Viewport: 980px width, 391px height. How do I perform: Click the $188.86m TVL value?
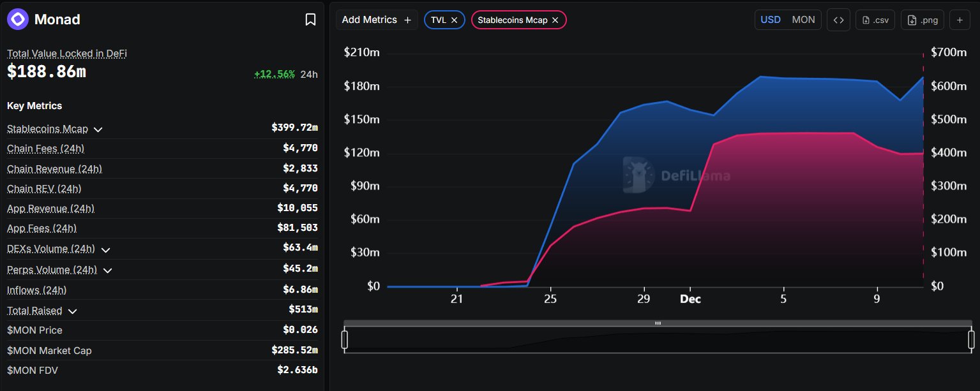[x=47, y=71]
